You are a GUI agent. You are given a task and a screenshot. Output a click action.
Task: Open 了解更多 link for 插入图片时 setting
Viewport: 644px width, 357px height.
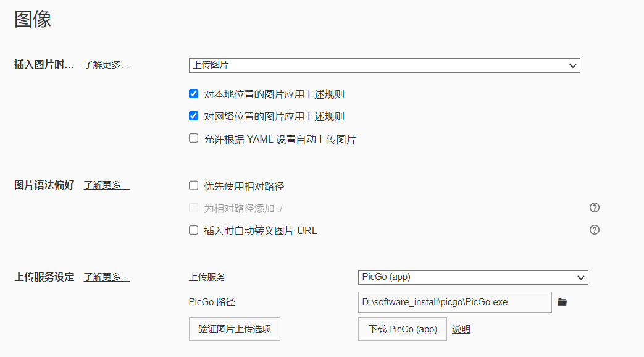point(106,64)
